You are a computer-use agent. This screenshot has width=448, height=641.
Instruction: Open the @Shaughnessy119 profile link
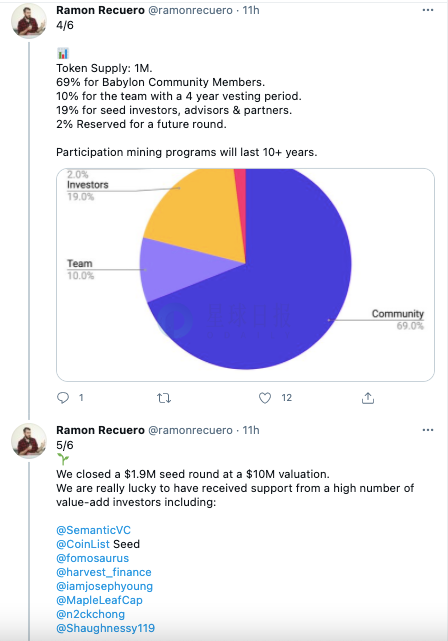(105, 628)
